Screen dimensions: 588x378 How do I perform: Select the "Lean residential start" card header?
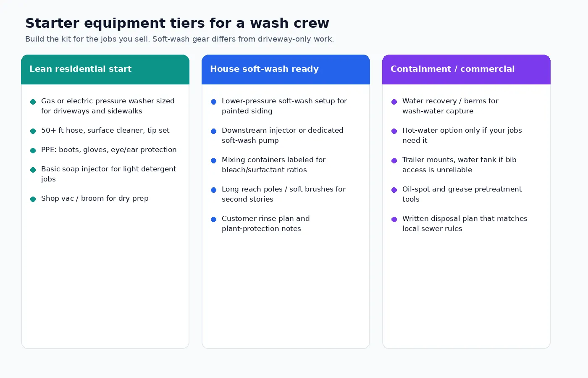coord(105,69)
